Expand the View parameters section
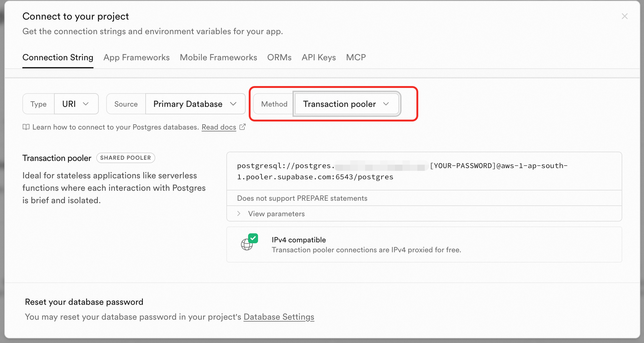The image size is (644, 343). click(x=276, y=214)
